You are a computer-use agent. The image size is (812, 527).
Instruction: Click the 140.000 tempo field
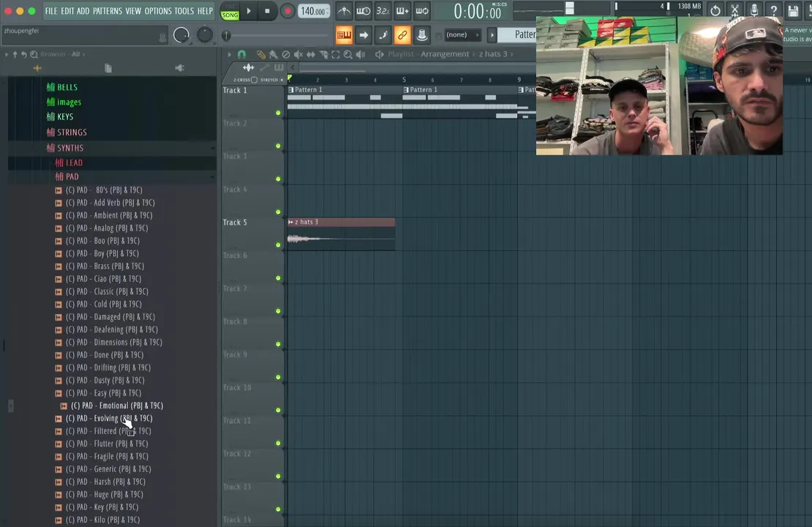point(314,11)
